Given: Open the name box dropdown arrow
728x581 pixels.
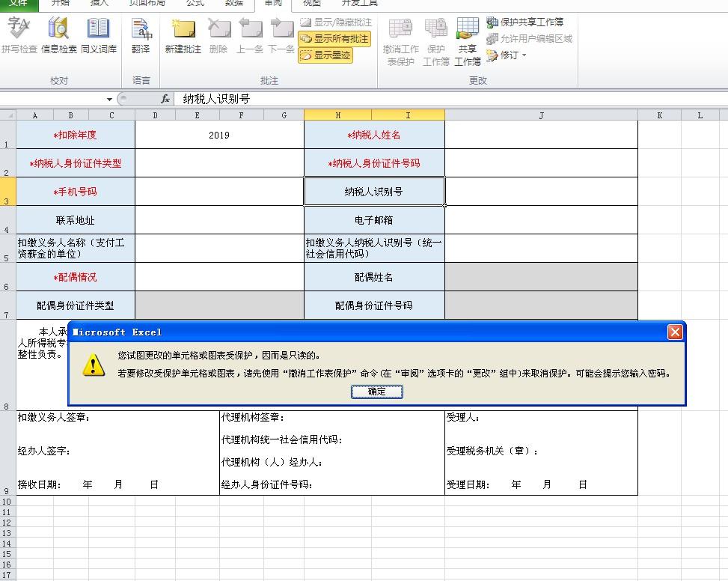Looking at the screenshot, I should point(109,99).
